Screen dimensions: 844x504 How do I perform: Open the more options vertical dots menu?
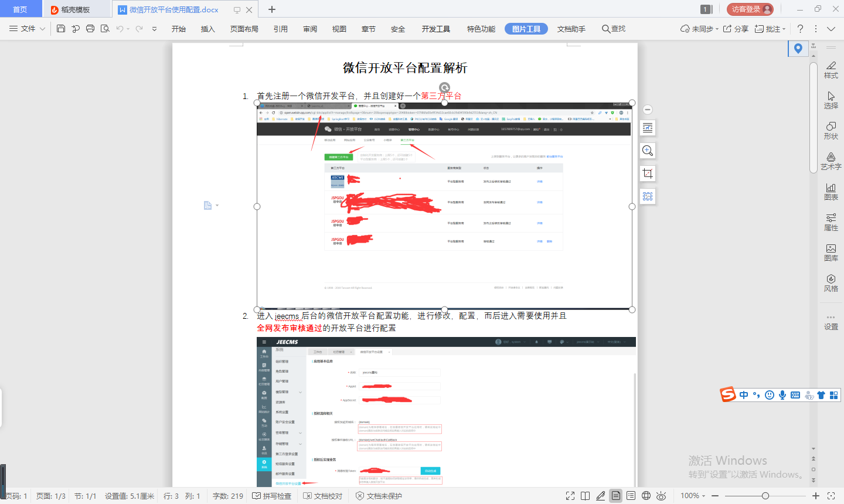coord(815,29)
